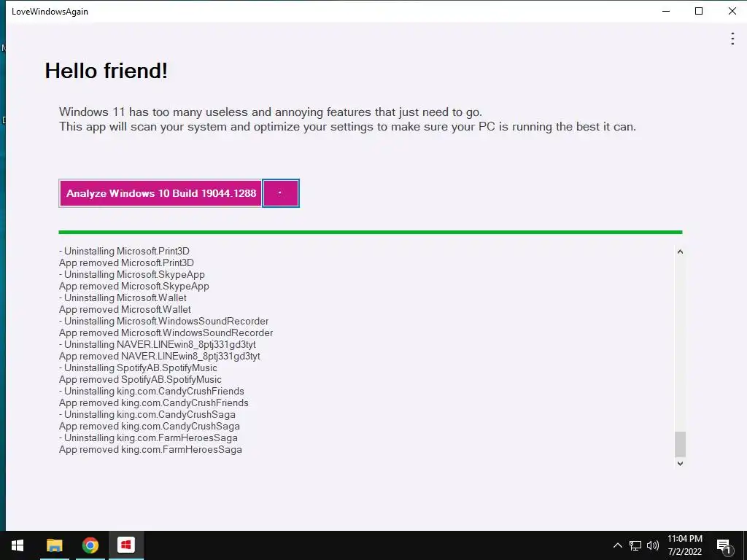Click log line 'App removed king.com.FarmHeroesSaga'

[x=150, y=449]
